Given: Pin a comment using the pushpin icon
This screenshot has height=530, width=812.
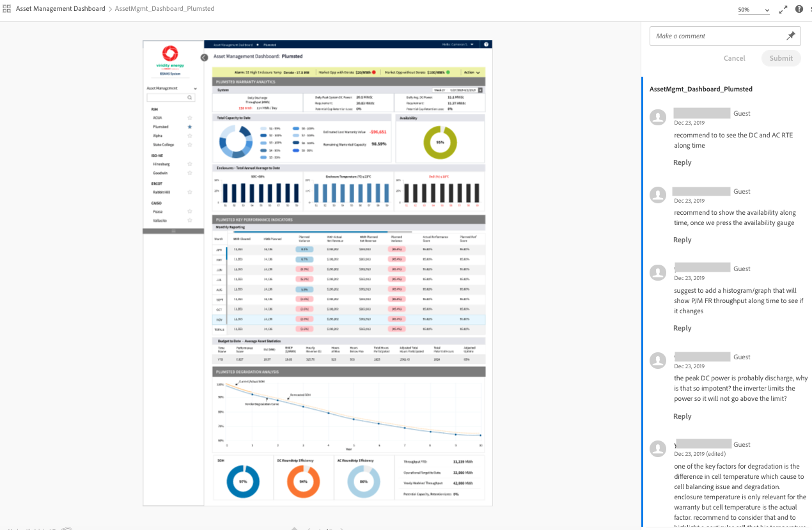Looking at the screenshot, I should 791,36.
